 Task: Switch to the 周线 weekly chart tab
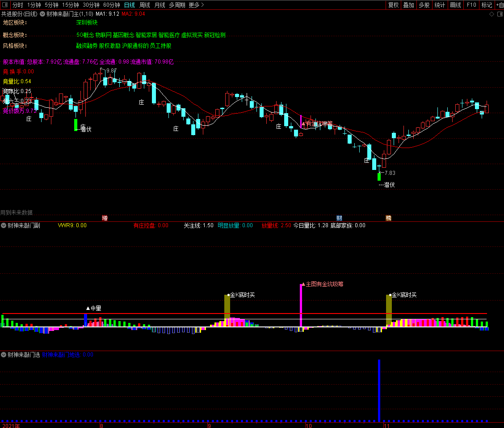(145, 5)
